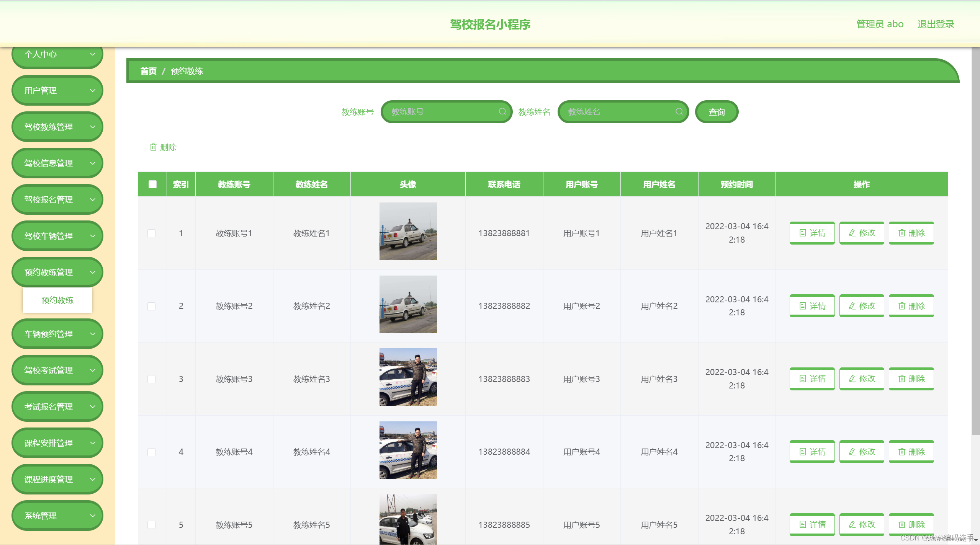Click the search icon in 教练账号 field
The width and height of the screenshot is (980, 545).
click(x=502, y=111)
